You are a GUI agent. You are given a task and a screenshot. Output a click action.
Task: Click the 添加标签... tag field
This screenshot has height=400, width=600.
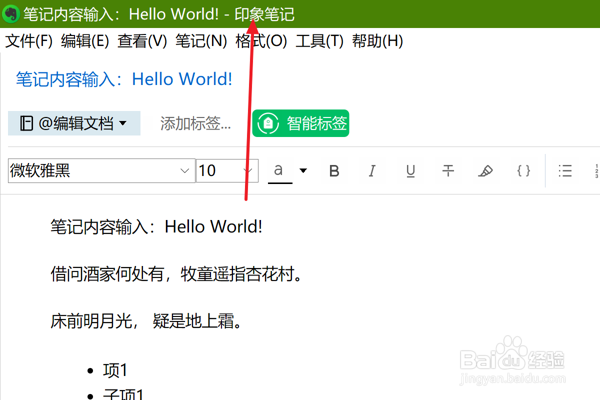coord(196,123)
